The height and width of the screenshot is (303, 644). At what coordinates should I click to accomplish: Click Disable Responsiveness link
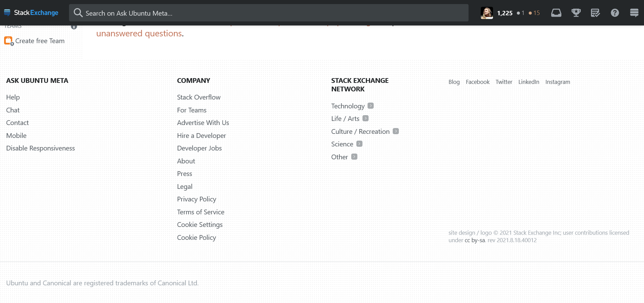point(40,148)
